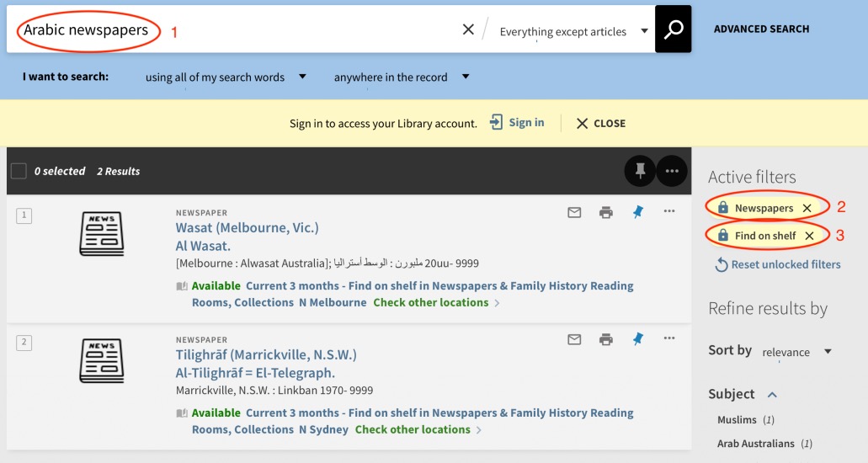Remove the Find on shelf filter
Screen dimensions: 868x463
coord(809,236)
